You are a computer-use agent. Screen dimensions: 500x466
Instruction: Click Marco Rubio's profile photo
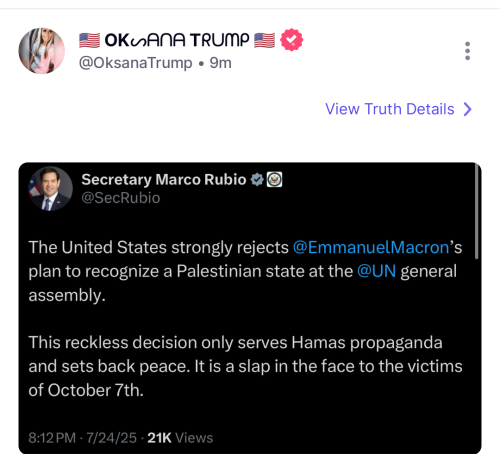50,189
